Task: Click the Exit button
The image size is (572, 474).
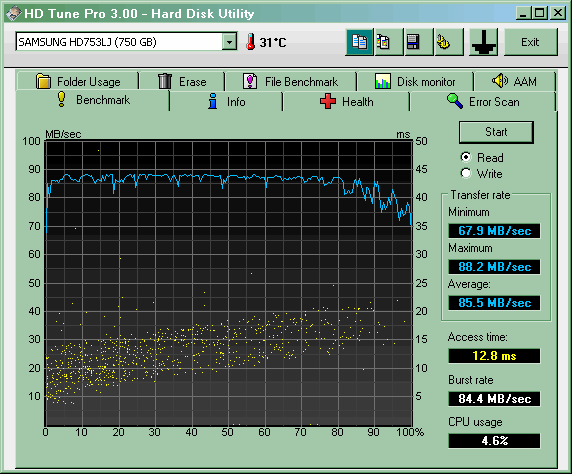Action: (531, 42)
